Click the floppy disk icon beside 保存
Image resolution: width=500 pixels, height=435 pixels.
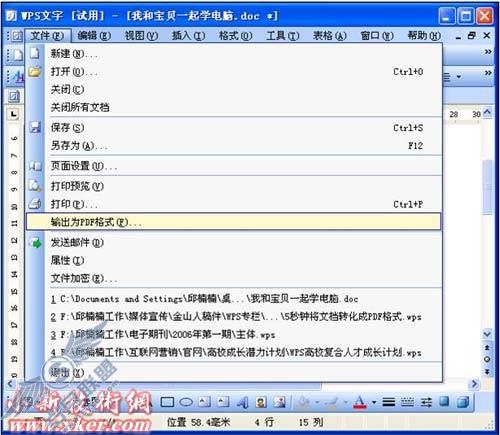tap(35, 127)
